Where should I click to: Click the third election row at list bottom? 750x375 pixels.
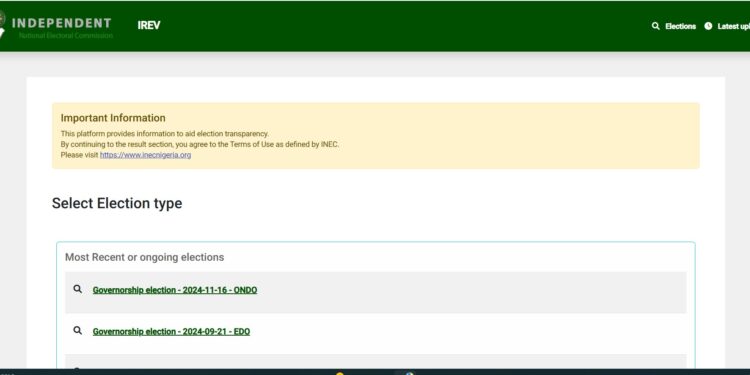click(375, 362)
